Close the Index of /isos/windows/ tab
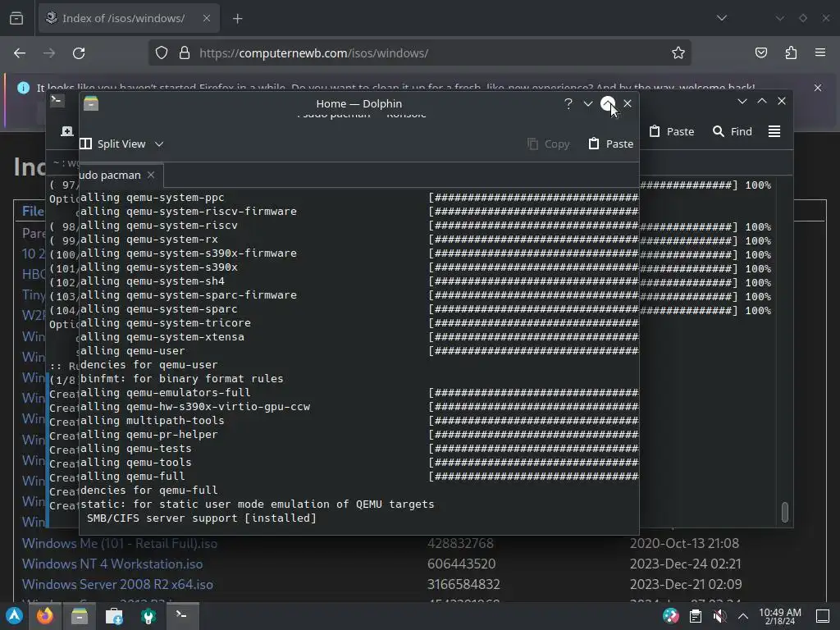 coord(207,18)
